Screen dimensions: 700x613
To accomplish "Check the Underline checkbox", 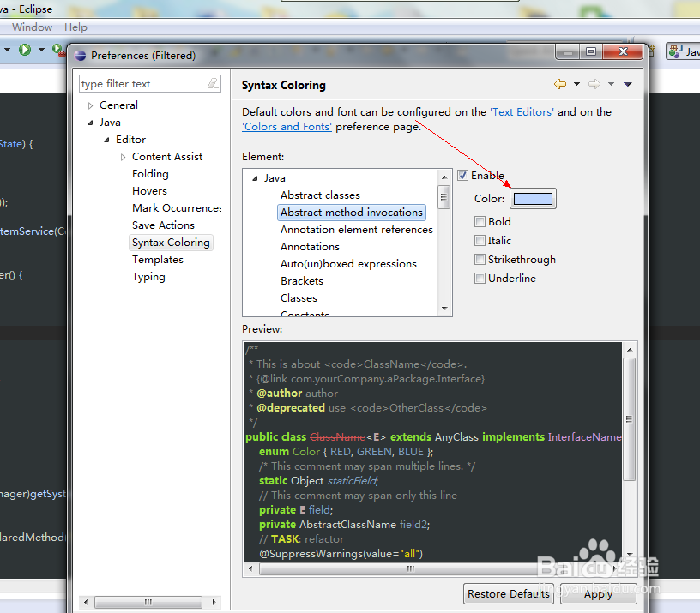I will pos(480,279).
